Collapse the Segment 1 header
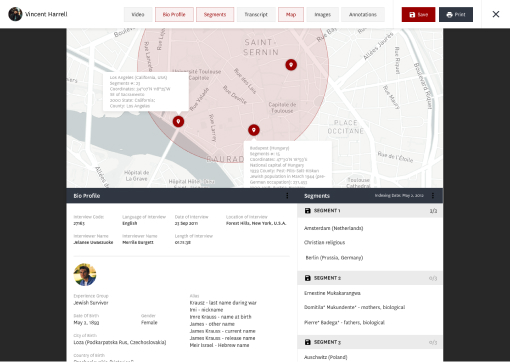The image size is (511, 362). tap(370, 211)
